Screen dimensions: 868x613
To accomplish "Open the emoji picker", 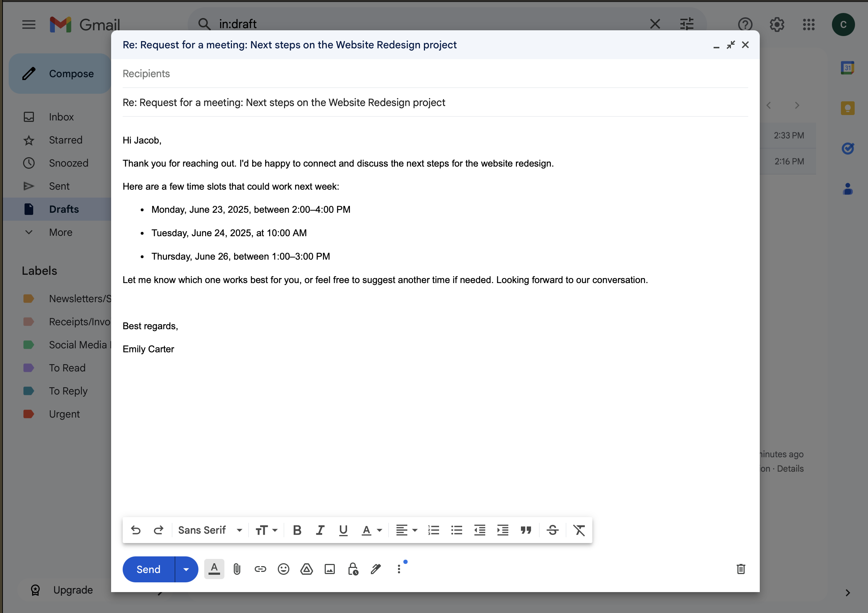I will point(283,569).
